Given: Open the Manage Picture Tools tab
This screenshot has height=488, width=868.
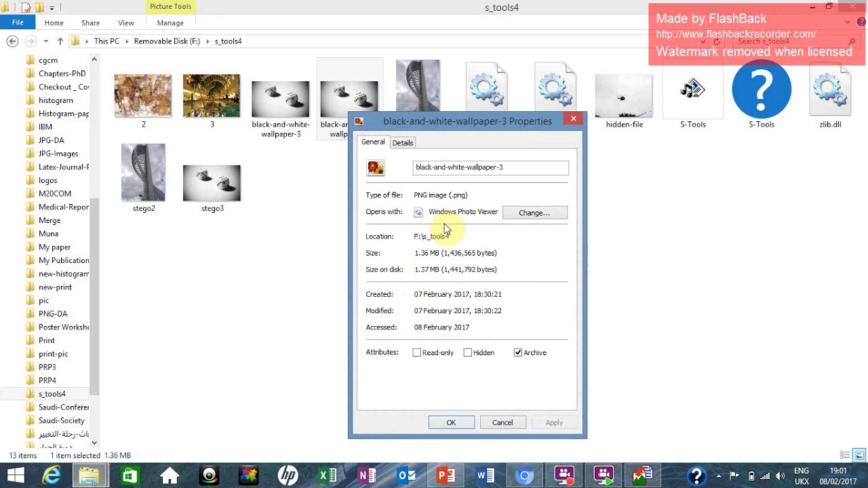Looking at the screenshot, I should click(x=170, y=22).
